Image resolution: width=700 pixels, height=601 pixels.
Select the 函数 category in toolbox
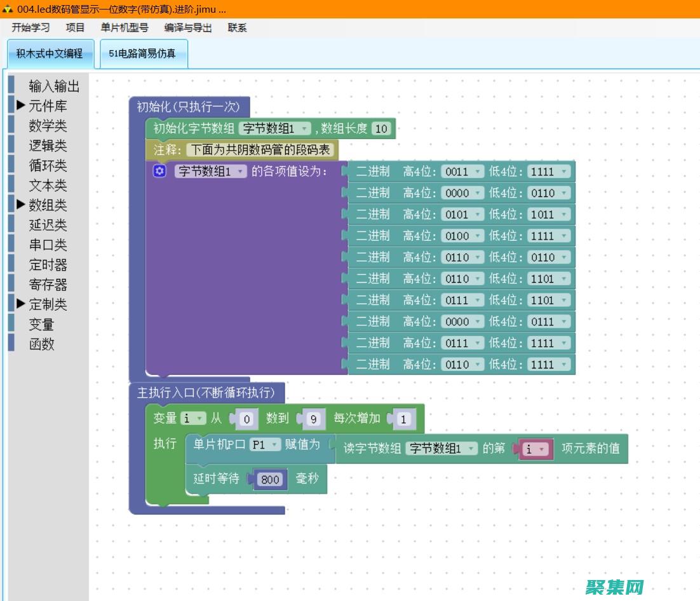tap(42, 344)
